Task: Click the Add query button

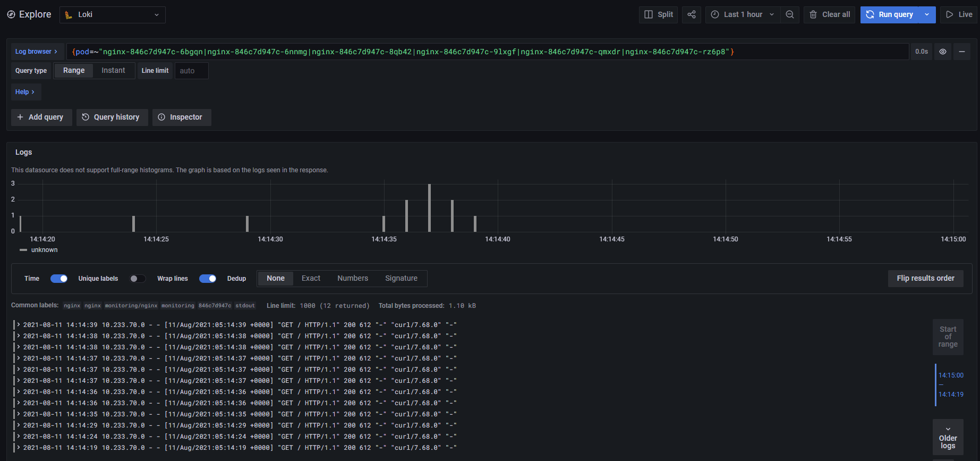Action: pos(41,117)
